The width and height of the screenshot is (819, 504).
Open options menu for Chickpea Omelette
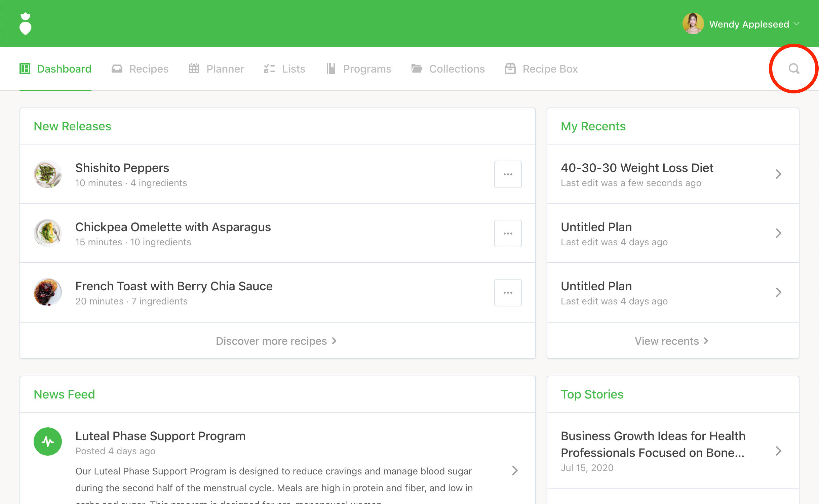508,234
